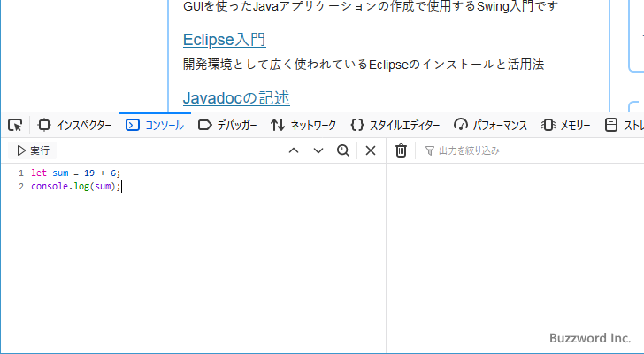The width and height of the screenshot is (644, 354).
Task: Click the console output pane
Action: tap(515, 258)
